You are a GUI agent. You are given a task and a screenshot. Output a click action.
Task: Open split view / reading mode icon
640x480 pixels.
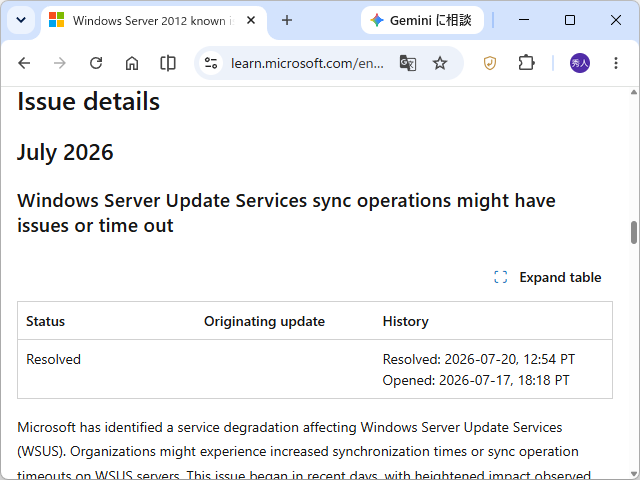(168, 63)
